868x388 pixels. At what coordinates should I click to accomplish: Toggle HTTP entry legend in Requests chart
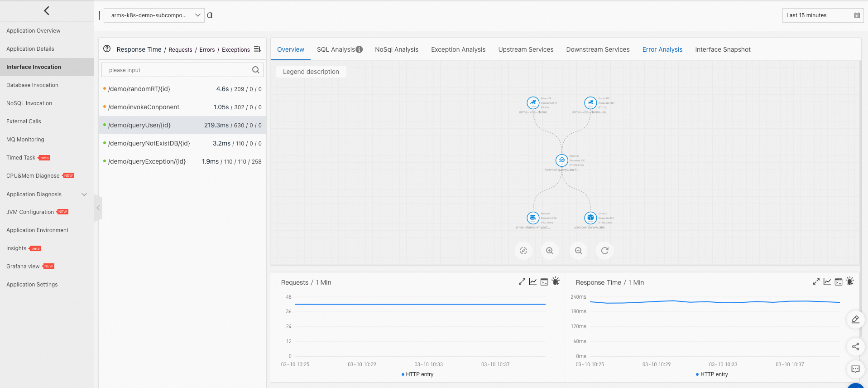point(417,374)
